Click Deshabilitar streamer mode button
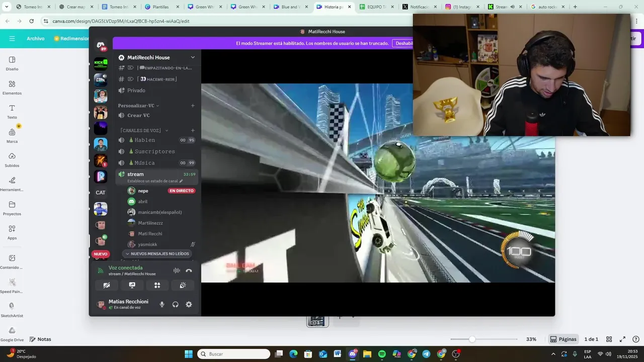This screenshot has height=362, width=644. click(404, 43)
